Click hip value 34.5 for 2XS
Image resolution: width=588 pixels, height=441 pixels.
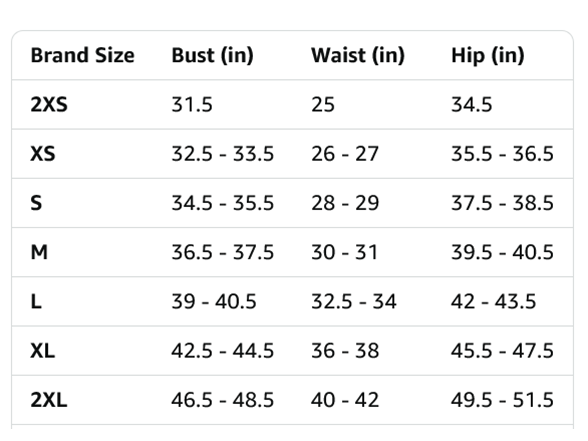[x=472, y=104]
